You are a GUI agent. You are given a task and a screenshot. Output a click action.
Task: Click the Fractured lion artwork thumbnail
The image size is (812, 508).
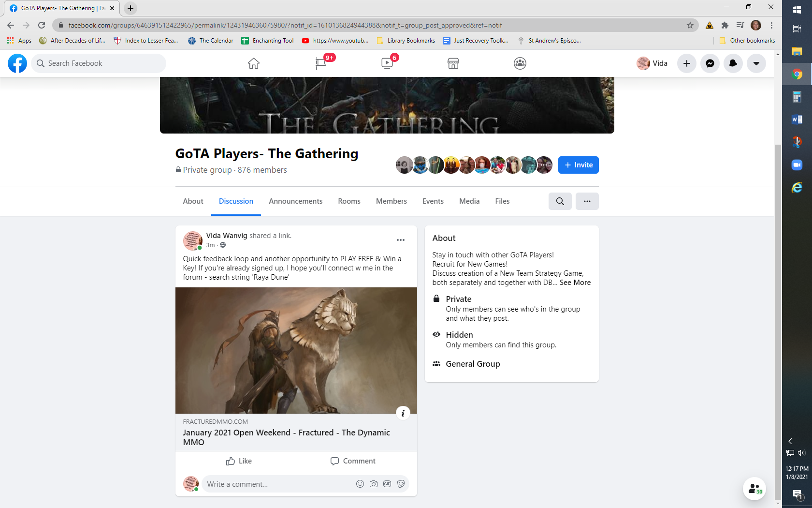pyautogui.click(x=296, y=350)
